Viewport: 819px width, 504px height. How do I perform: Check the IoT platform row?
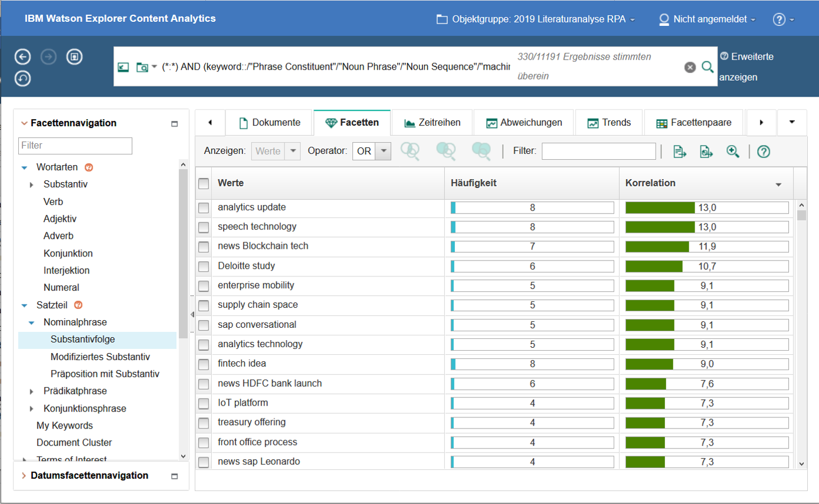click(204, 403)
